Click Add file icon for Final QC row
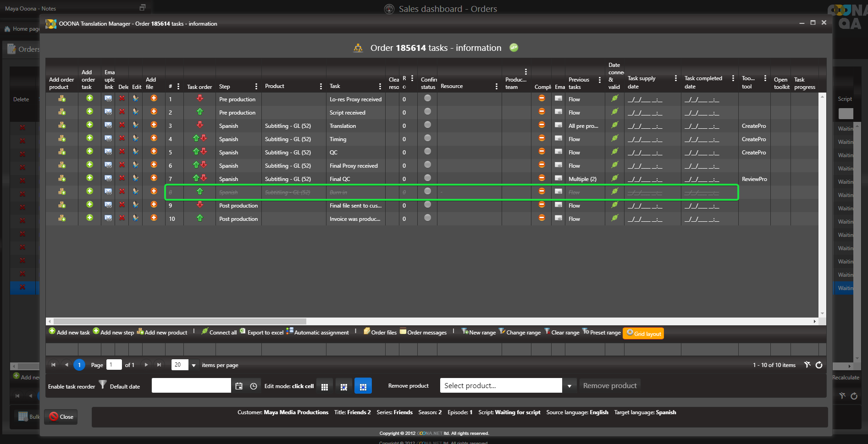 (x=154, y=178)
